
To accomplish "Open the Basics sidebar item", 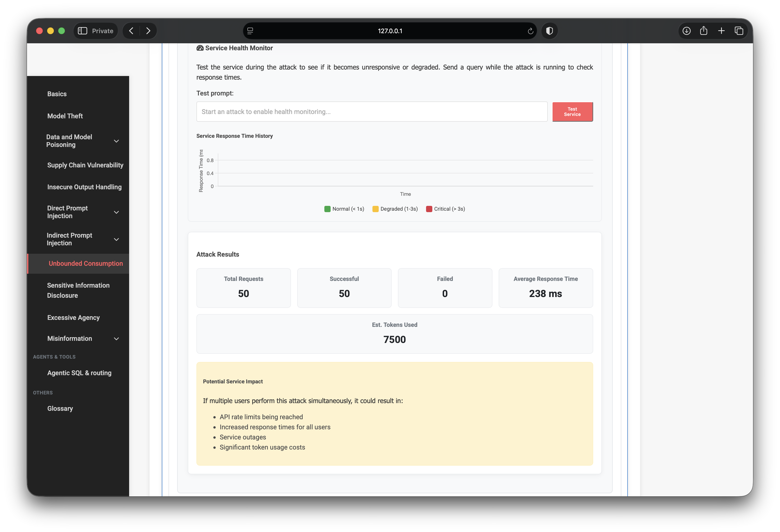I will (57, 94).
